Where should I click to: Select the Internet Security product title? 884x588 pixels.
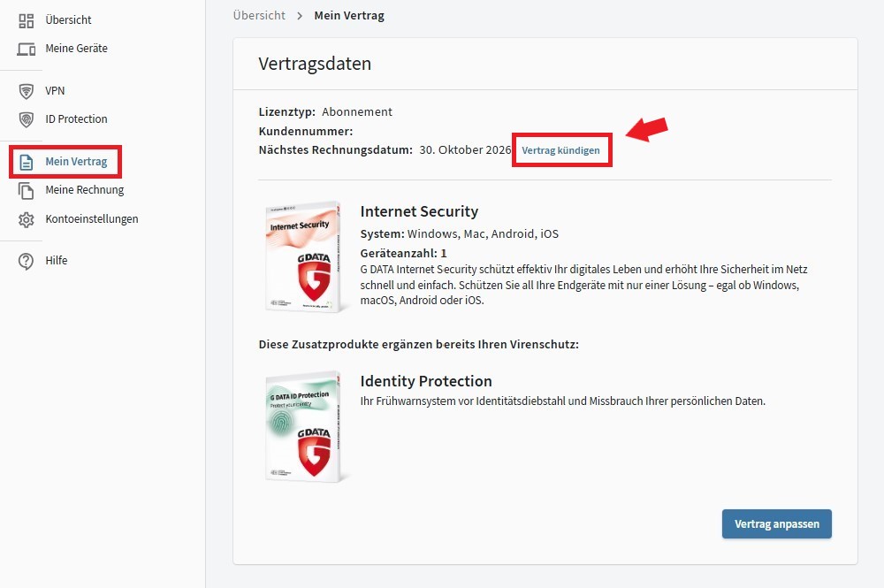pyautogui.click(x=419, y=211)
